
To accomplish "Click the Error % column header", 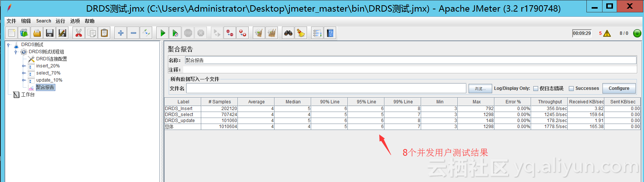I will point(513,102).
